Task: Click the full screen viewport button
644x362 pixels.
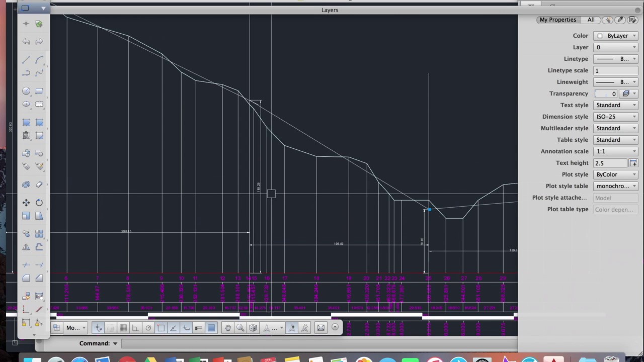Action: point(321,328)
